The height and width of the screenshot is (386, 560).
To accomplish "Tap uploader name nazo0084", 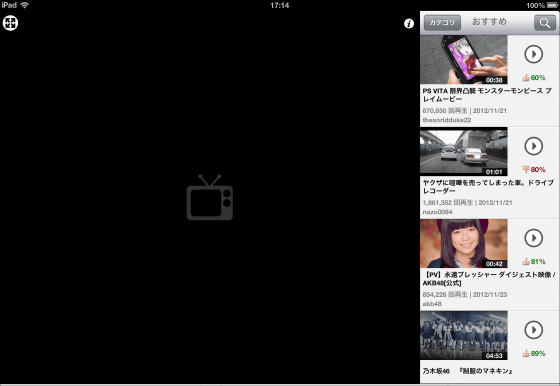I will [x=438, y=212].
